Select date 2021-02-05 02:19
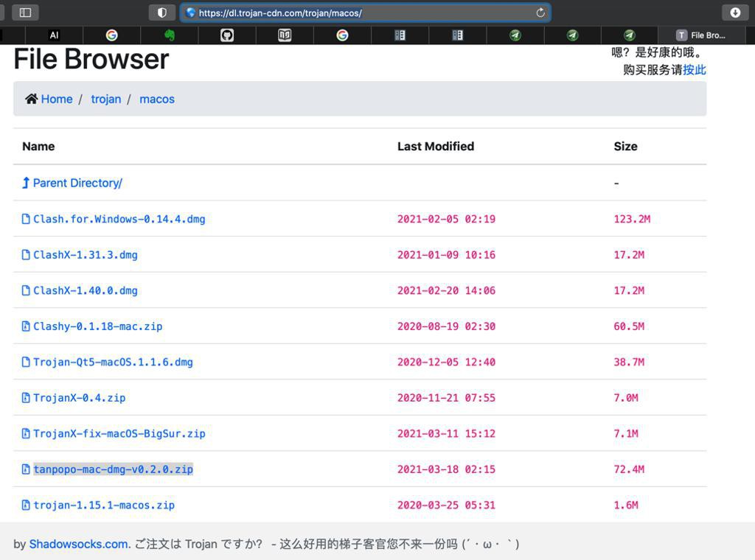The height and width of the screenshot is (560, 755). [x=446, y=220]
